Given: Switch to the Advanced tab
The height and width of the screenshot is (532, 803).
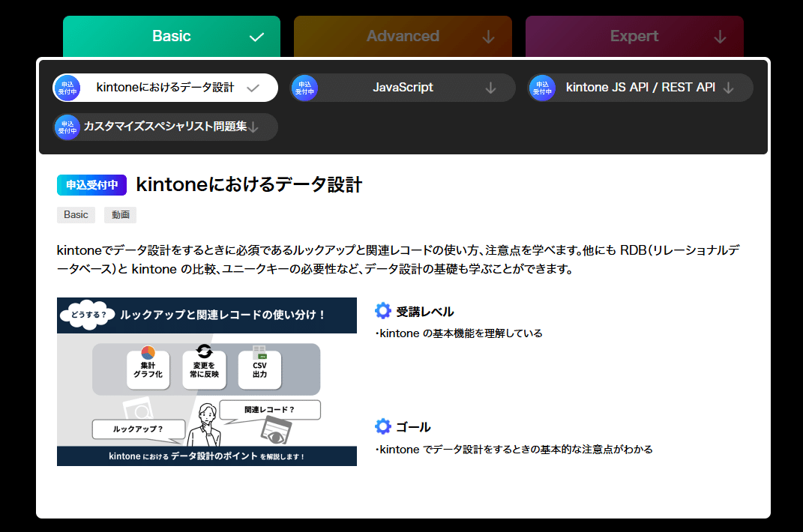Looking at the screenshot, I should click(x=403, y=35).
